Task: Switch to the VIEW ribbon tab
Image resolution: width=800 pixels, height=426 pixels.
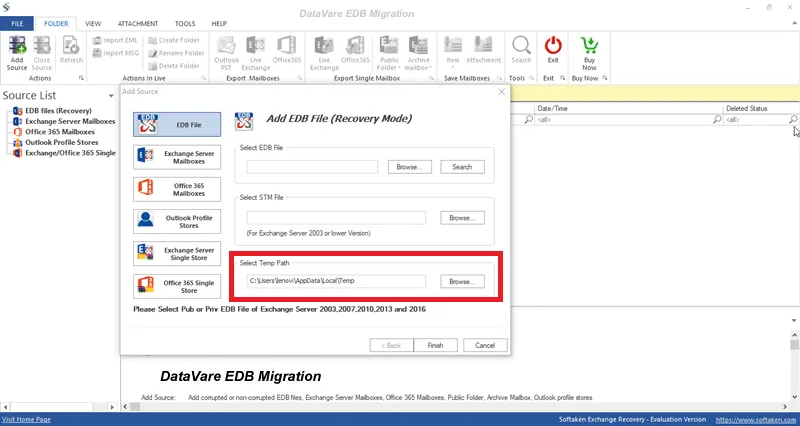Action: tap(93, 23)
